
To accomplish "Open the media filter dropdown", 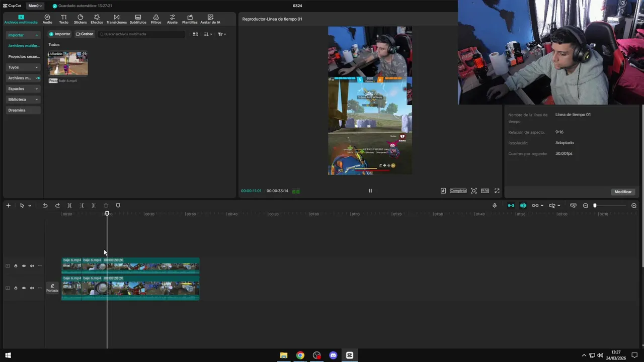I will pyautogui.click(x=222, y=34).
